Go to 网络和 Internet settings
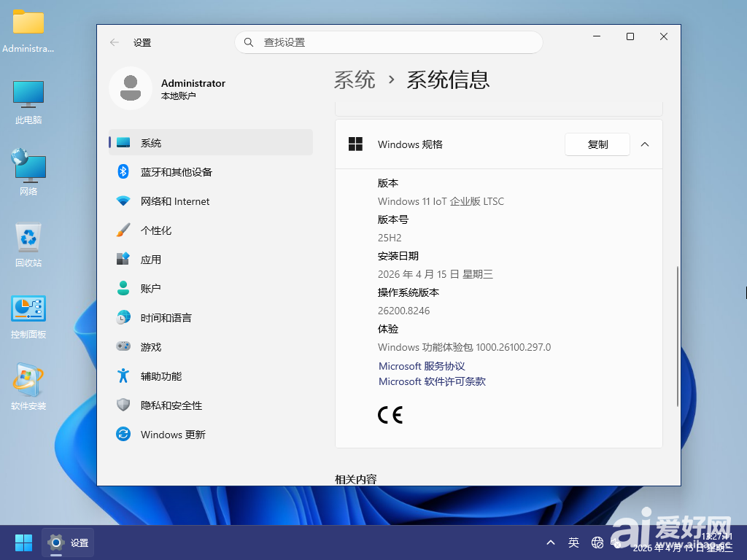The height and width of the screenshot is (560, 747). point(211,201)
